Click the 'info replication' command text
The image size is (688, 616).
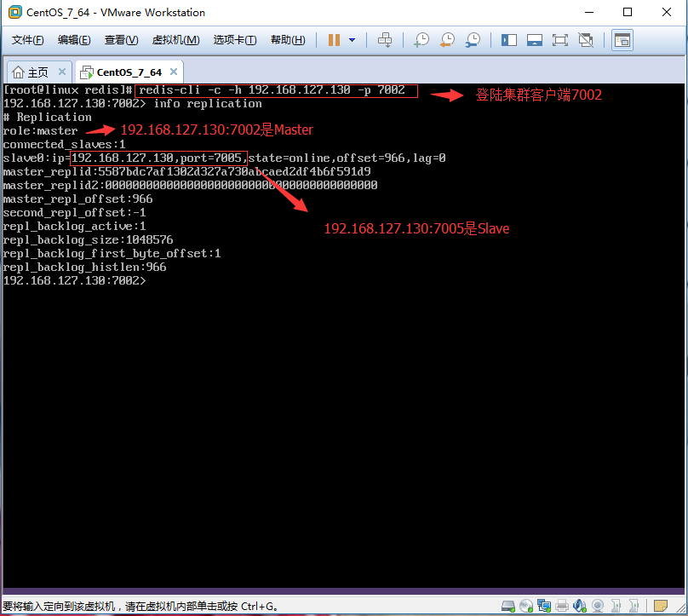point(208,104)
